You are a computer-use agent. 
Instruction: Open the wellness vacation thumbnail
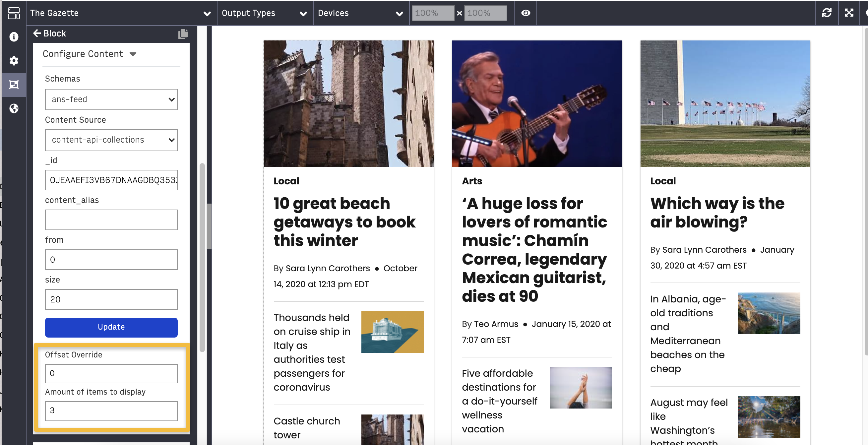pos(581,388)
